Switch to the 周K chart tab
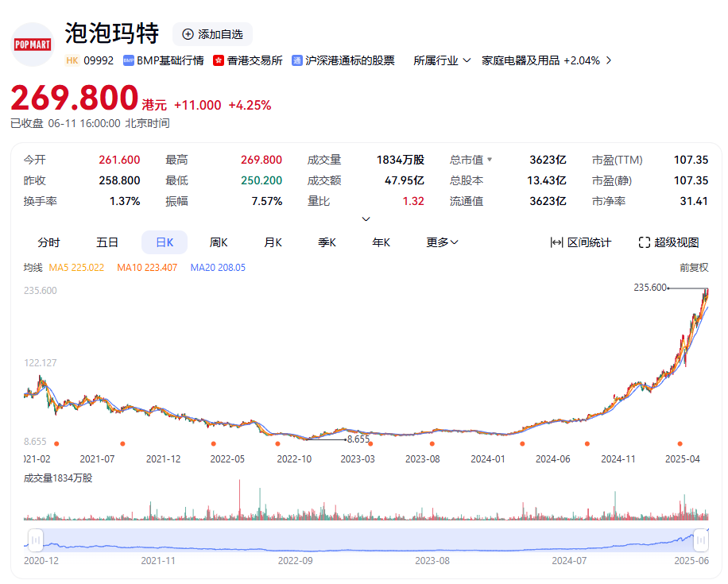 [219, 242]
